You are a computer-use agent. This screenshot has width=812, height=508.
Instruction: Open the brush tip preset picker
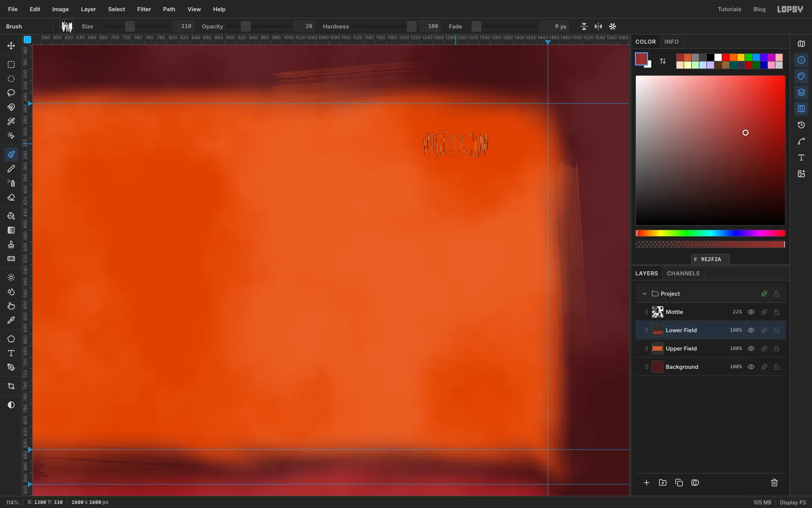[66, 26]
